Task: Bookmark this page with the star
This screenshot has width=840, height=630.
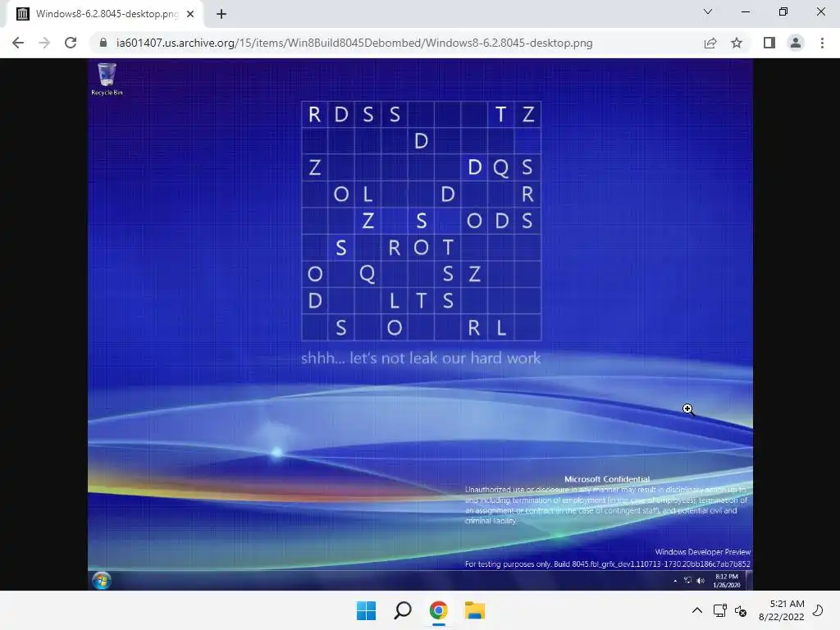Action: click(x=737, y=43)
